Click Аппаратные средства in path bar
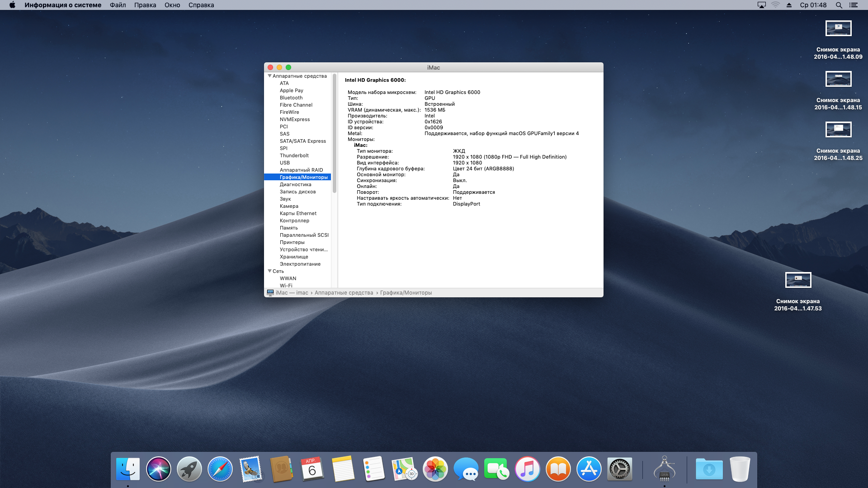 click(344, 293)
